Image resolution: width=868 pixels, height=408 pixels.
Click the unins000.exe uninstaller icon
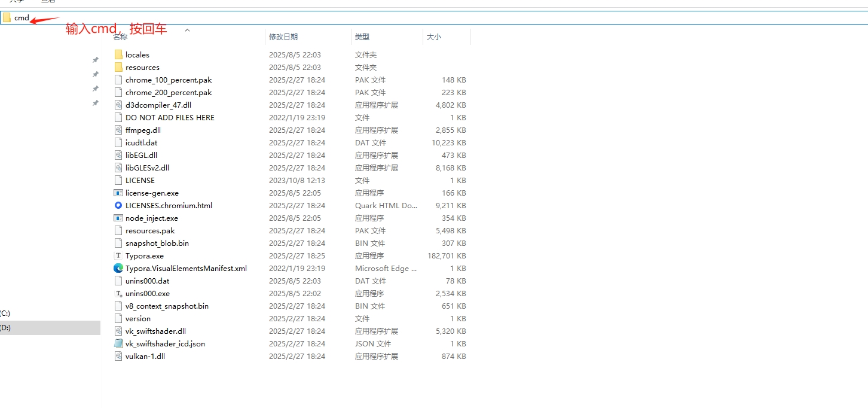coord(118,294)
